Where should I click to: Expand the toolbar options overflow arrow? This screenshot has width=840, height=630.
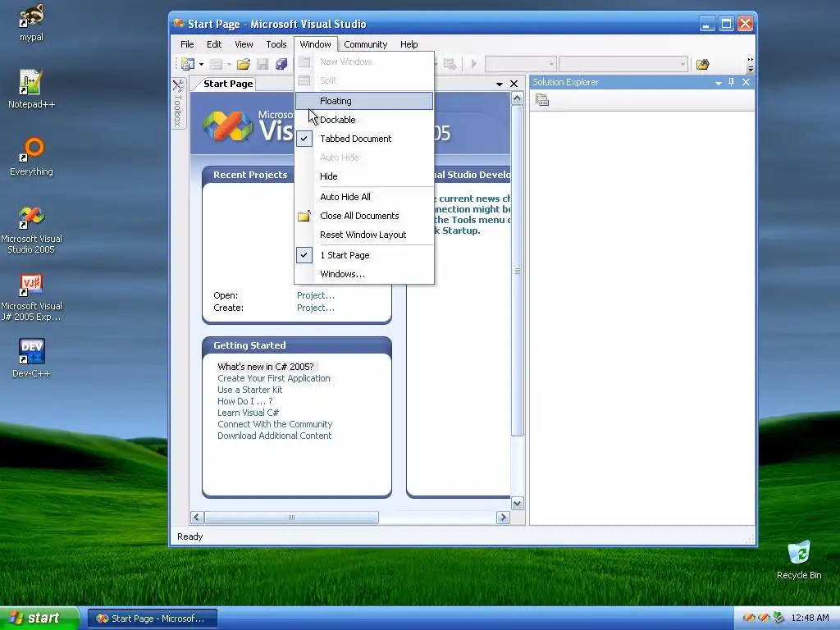[751, 64]
